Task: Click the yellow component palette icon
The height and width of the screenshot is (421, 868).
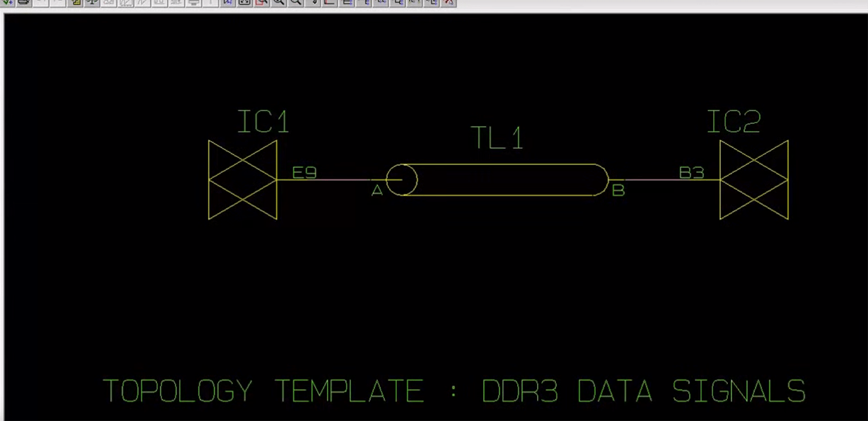Action: click(75, 3)
